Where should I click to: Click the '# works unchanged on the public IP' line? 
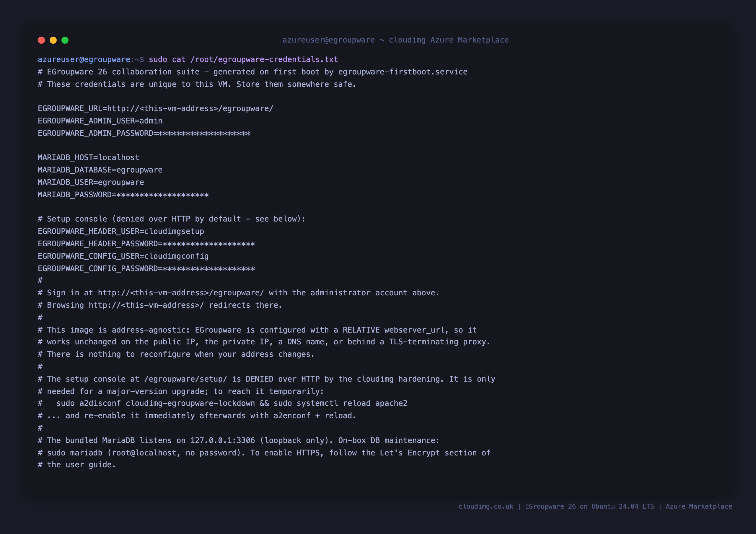tap(264, 342)
